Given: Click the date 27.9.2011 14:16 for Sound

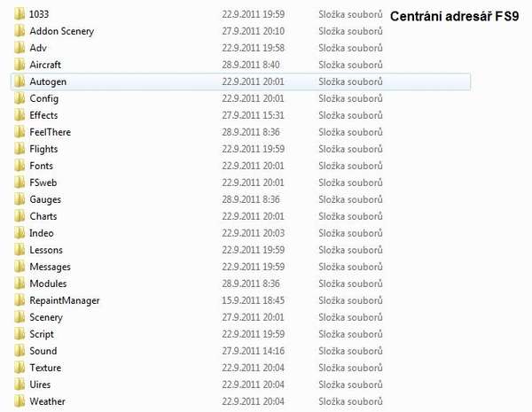Looking at the screenshot, I should (x=253, y=351).
